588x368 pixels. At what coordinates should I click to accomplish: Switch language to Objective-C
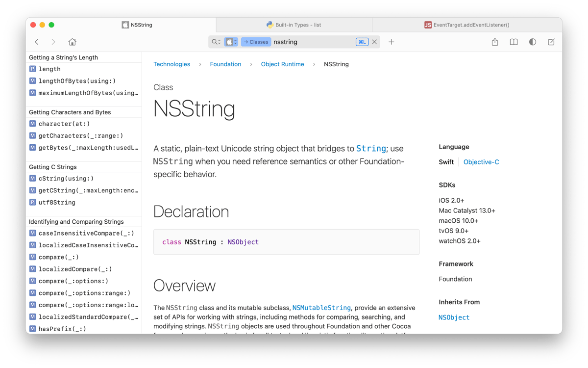[481, 162]
